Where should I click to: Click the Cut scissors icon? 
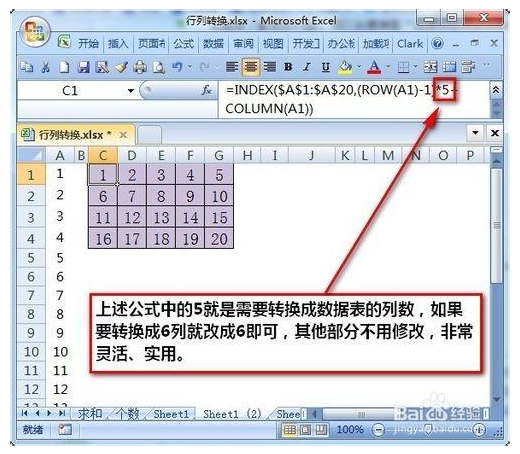[46, 67]
